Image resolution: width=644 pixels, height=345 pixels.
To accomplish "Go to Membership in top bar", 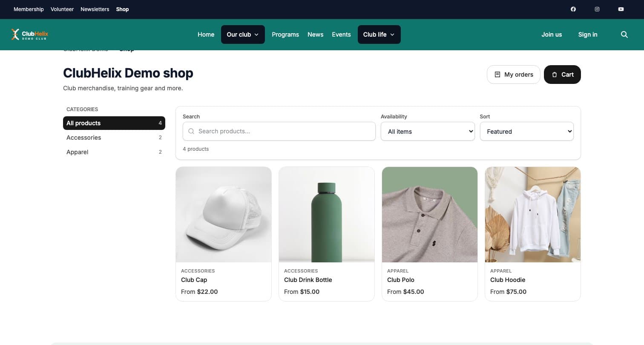I will pyautogui.click(x=29, y=9).
